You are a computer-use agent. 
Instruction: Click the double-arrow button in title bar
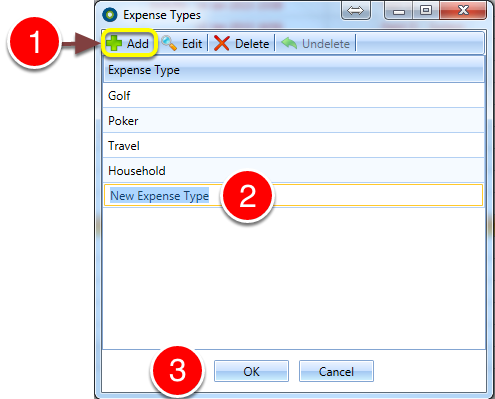[x=355, y=11]
